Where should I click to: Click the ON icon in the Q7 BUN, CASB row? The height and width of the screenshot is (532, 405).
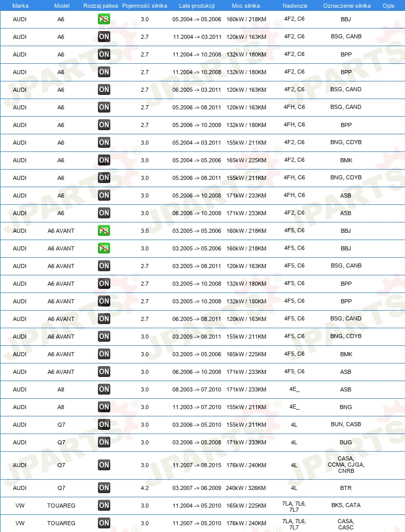[x=104, y=425]
